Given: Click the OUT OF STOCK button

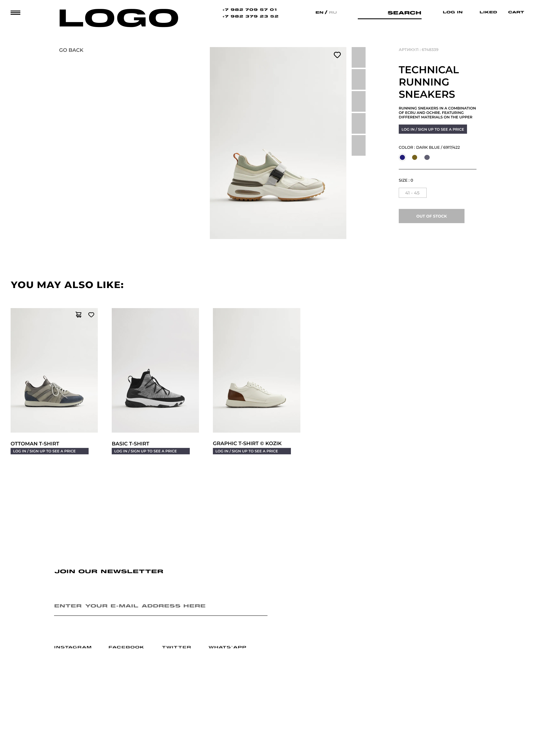Looking at the screenshot, I should click(432, 216).
